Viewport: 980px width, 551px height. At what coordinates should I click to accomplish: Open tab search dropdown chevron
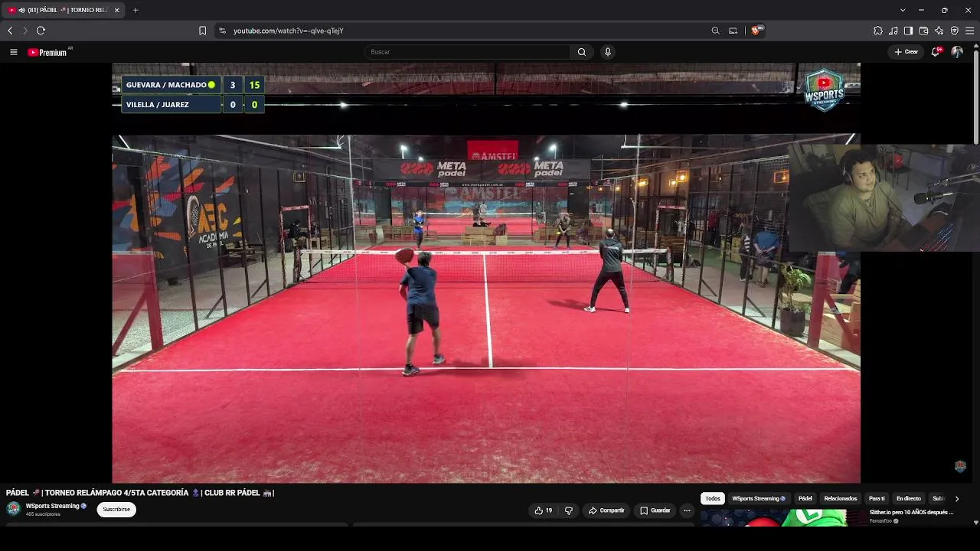click(x=903, y=10)
